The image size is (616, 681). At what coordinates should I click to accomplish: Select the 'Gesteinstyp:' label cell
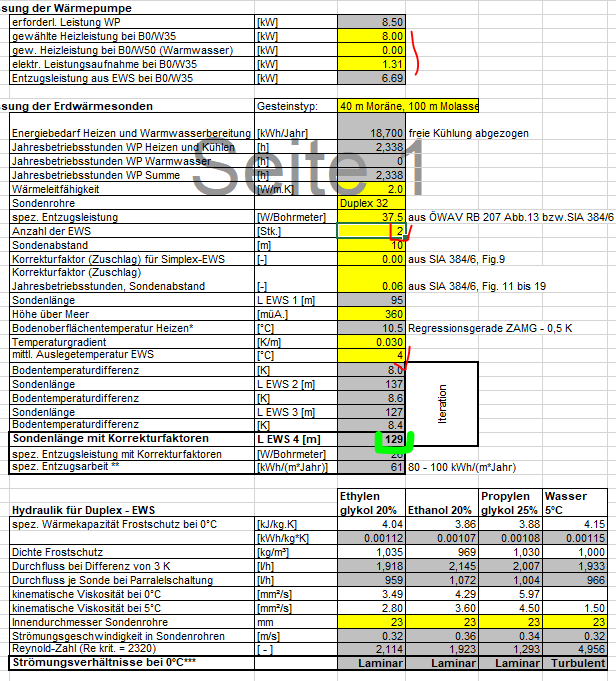point(296,106)
